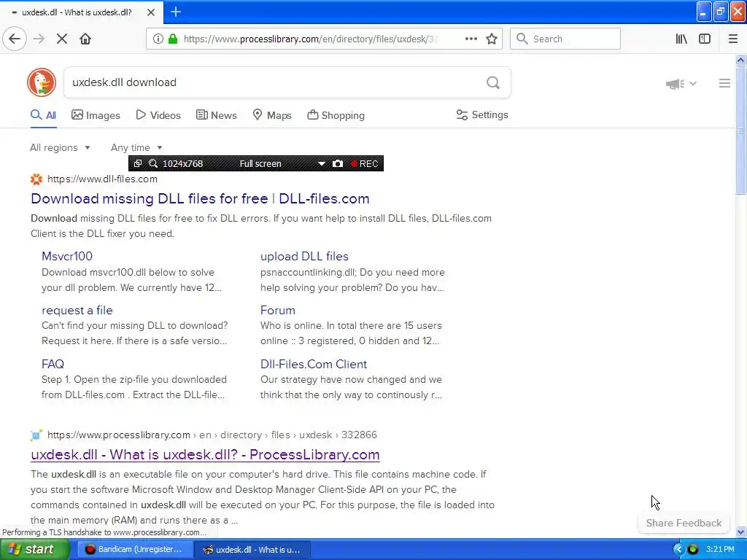Click the dll-files.com URL text
This screenshot has width=747, height=560.
102,179
